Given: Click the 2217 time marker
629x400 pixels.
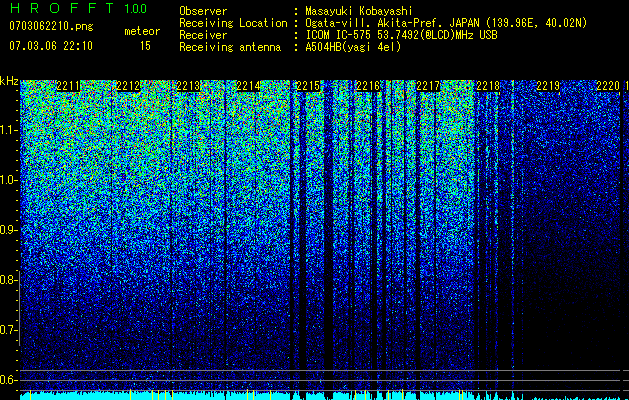Looking at the screenshot, I should [428, 86].
